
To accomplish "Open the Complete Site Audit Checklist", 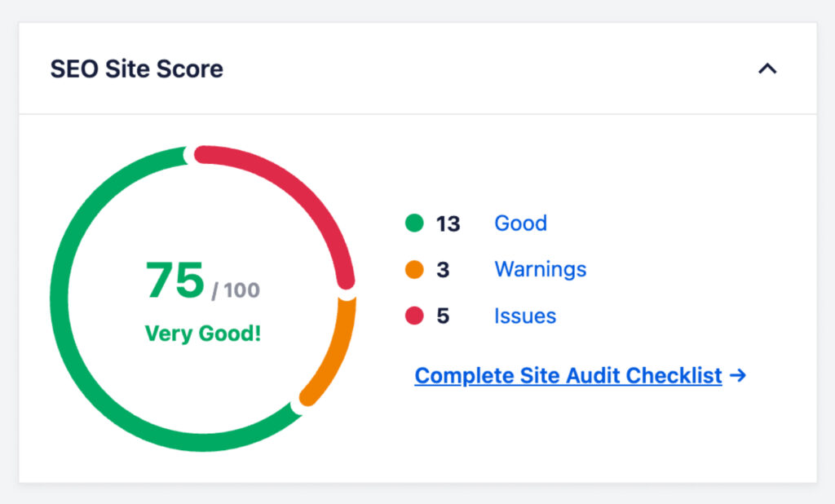I will coord(568,375).
